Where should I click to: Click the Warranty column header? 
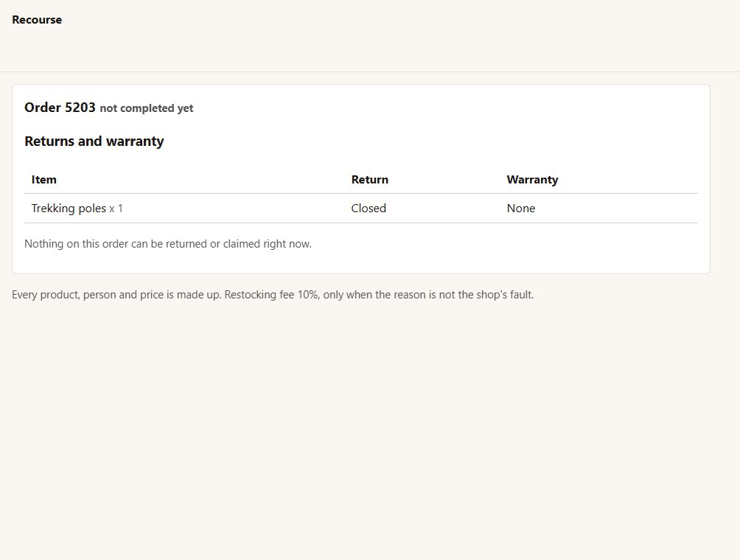[532, 180]
